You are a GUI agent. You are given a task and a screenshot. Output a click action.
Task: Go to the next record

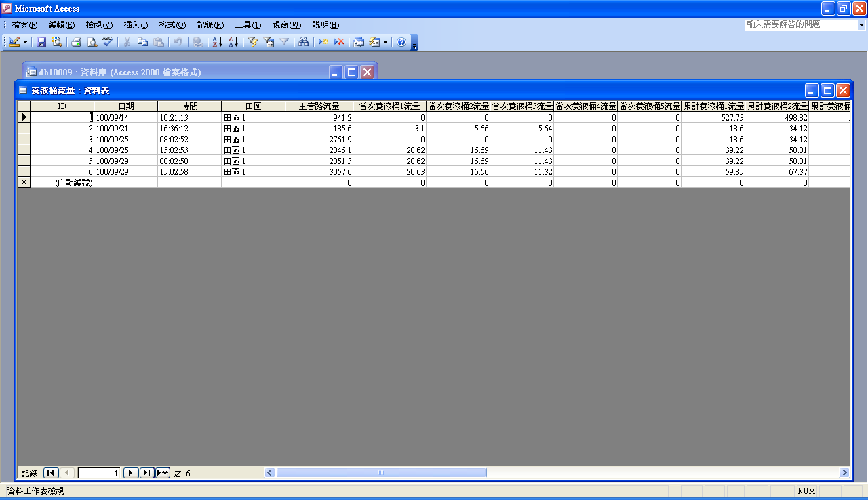point(131,473)
